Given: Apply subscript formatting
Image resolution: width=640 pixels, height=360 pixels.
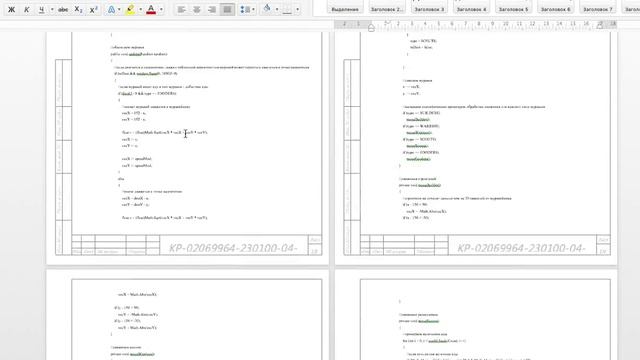Looking at the screenshot, I should [x=78, y=9].
